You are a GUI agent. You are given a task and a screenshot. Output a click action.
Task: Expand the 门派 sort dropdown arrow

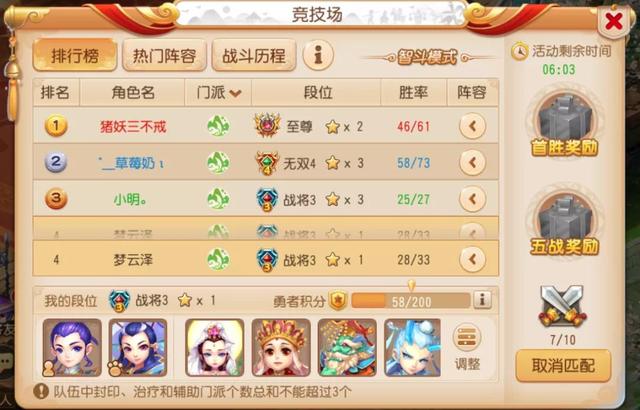click(235, 93)
